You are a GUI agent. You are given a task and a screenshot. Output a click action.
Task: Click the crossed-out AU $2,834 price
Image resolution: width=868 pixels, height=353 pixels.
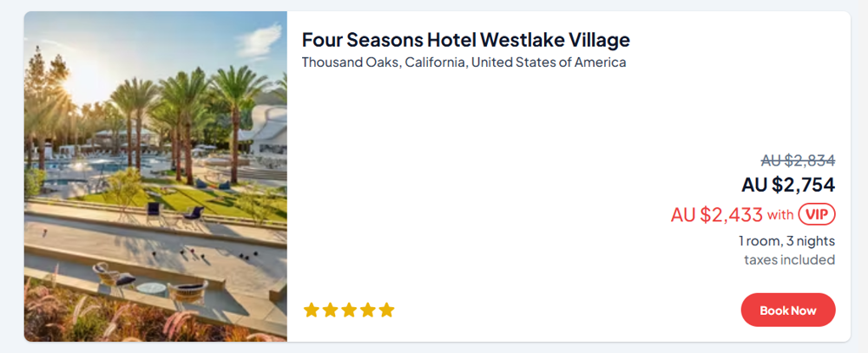[x=798, y=160]
